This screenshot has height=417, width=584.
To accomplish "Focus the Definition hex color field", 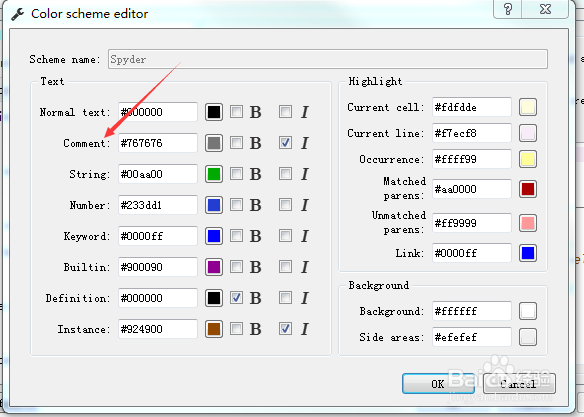I will point(158,298).
